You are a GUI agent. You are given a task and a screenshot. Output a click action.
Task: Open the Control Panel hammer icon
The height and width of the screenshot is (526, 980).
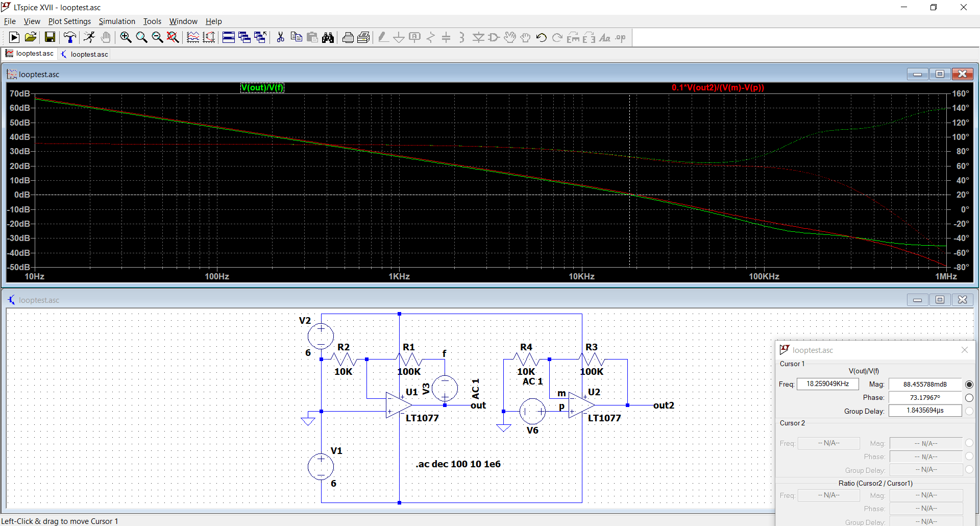(70, 37)
